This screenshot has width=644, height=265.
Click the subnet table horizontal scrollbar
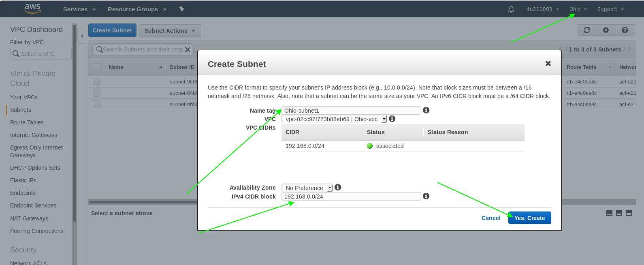tap(143, 202)
